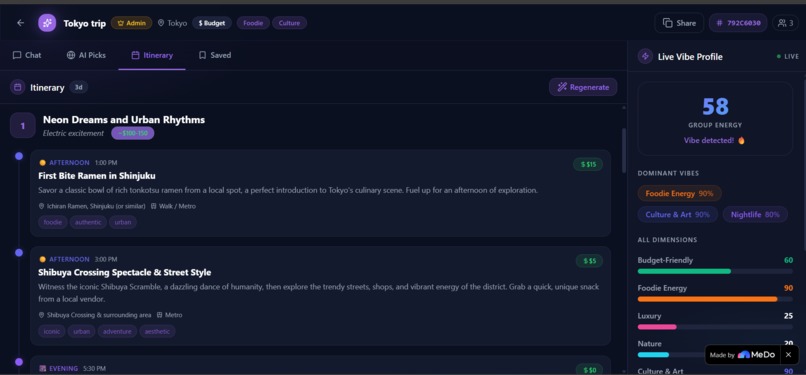The height and width of the screenshot is (375, 806).
Task: Open the Saved tab
Action: point(215,55)
